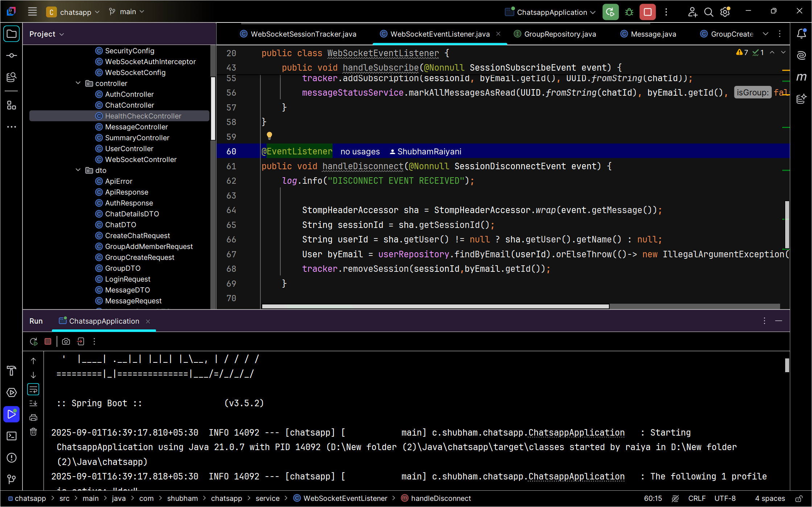The image size is (812, 507).
Task: Hide the Run tool window
Action: 779,321
